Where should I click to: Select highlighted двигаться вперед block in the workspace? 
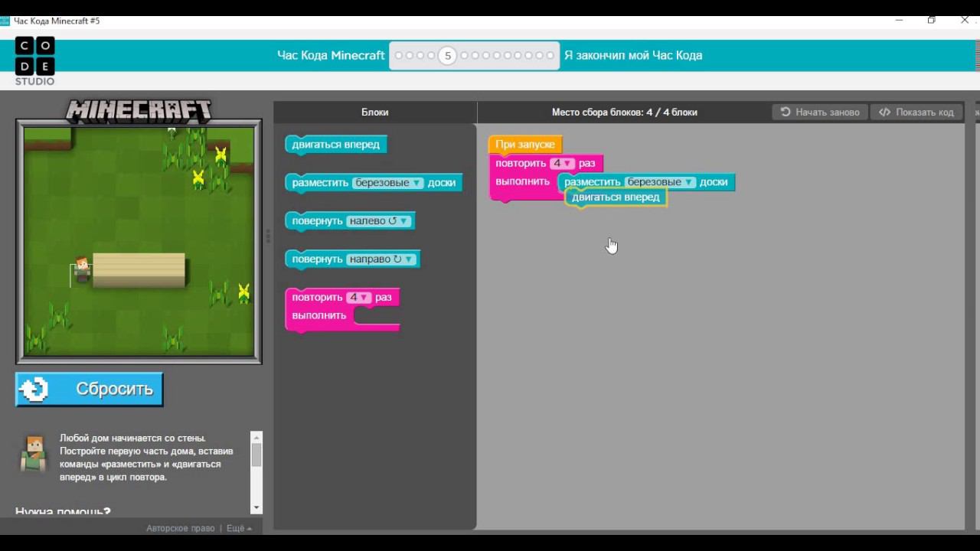616,197
